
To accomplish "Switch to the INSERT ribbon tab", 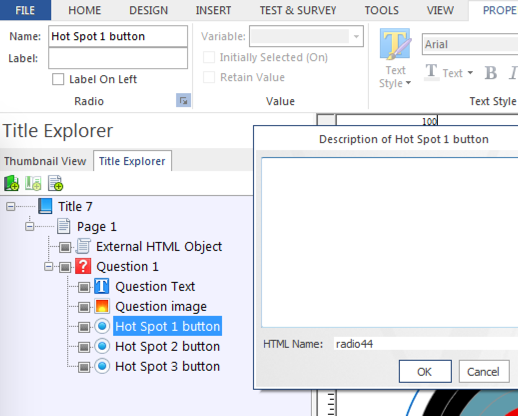I will tap(213, 10).
